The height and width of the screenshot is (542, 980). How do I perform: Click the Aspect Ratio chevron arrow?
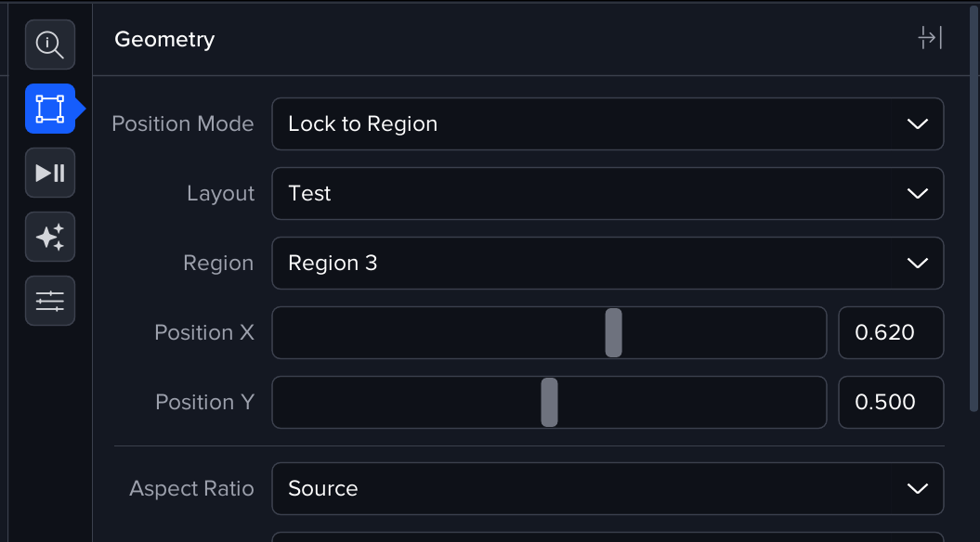point(917,488)
